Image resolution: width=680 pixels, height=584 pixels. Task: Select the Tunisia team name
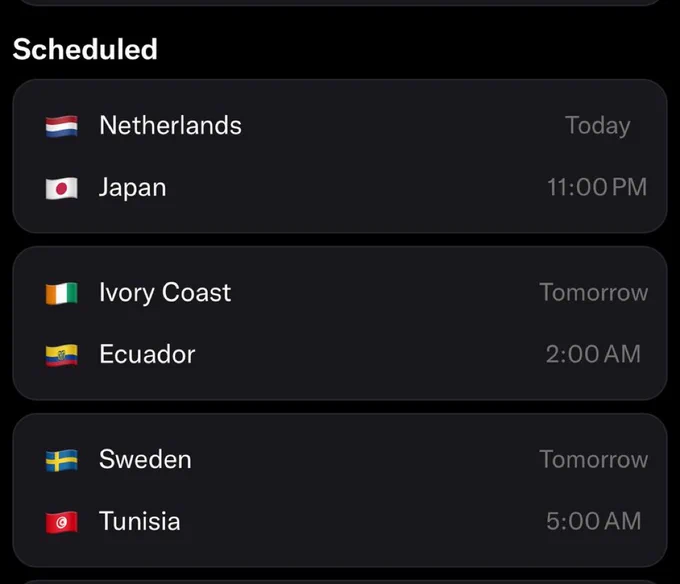(140, 521)
